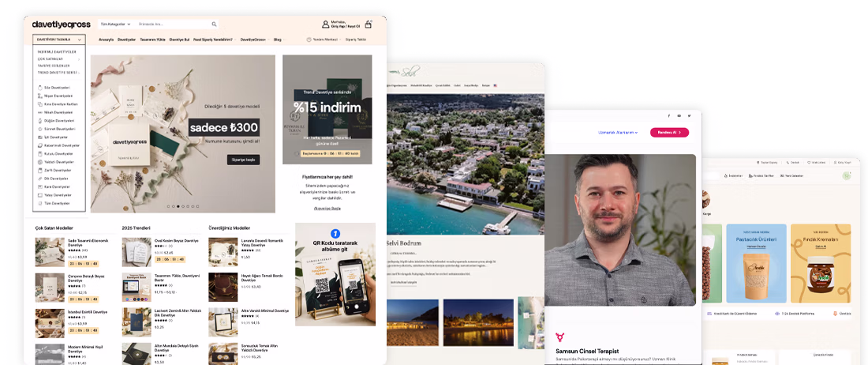Open TAVSİYE EDİLENLER link
Screen dimensions: 868x365
point(54,66)
